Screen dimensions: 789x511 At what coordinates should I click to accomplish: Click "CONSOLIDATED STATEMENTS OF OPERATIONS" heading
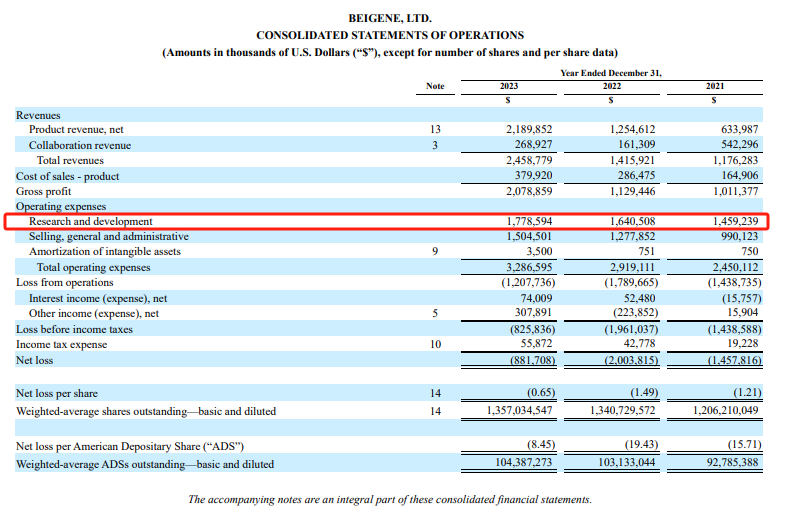(x=390, y=35)
